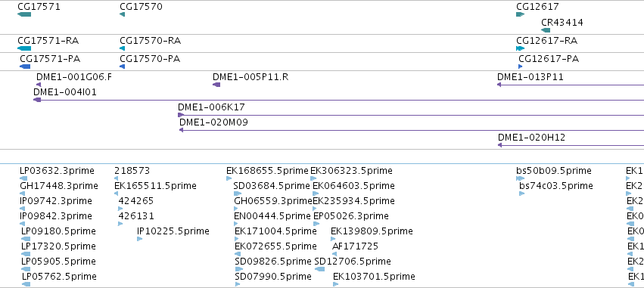Click the AF171725 sequence label
Viewport: 644px width, 288px height.
[355, 246]
